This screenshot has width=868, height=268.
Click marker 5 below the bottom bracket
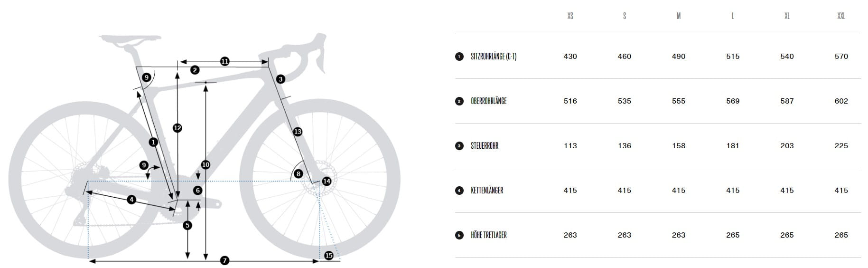click(187, 225)
